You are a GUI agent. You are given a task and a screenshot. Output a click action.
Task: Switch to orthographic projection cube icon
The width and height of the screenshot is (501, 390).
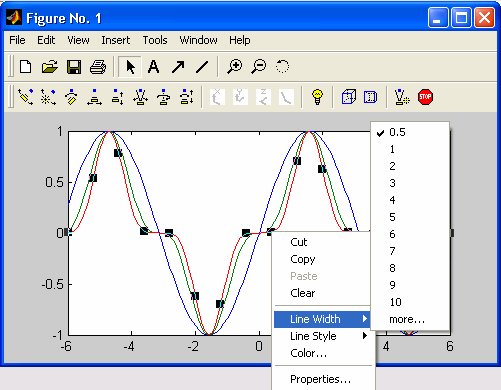tap(349, 97)
